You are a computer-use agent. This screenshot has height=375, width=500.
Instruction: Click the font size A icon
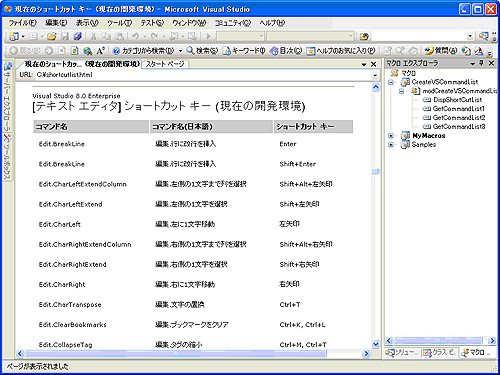pyautogui.click(x=100, y=51)
